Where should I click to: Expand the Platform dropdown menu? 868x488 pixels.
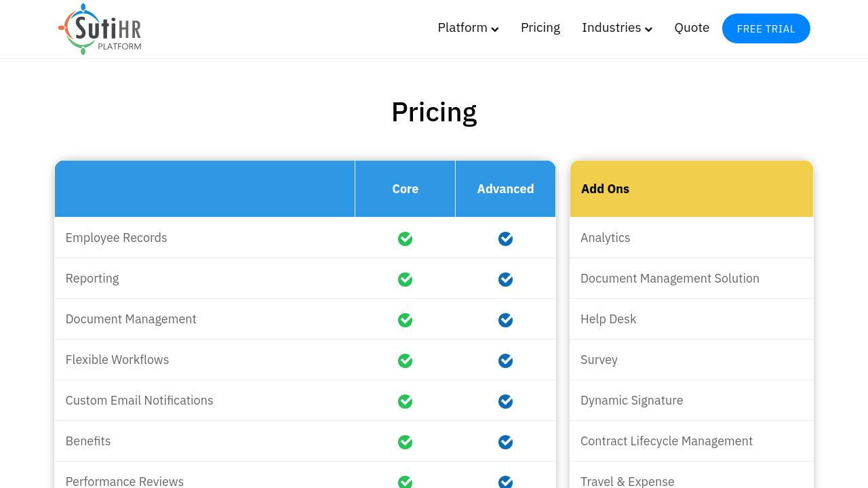coord(467,28)
